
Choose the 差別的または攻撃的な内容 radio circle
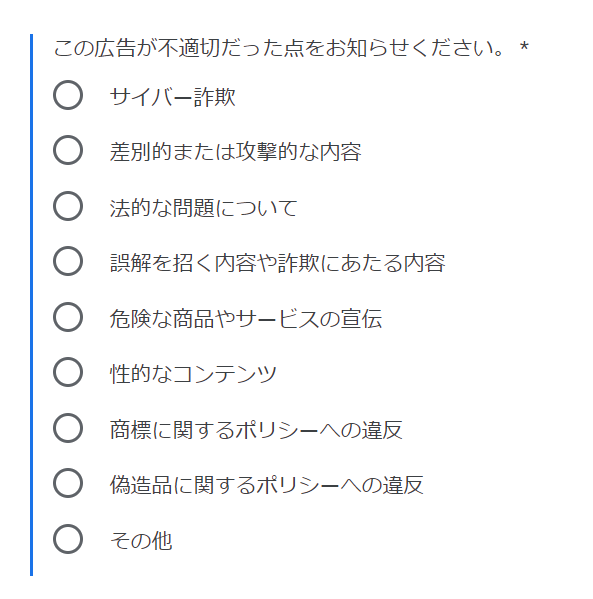coord(68,150)
